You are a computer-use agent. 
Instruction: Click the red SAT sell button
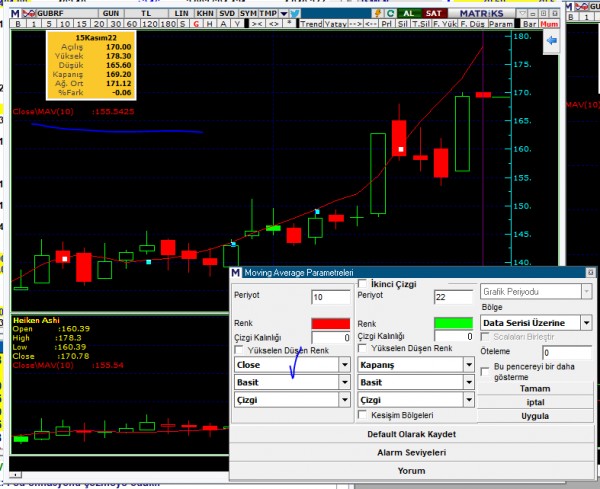pos(433,13)
